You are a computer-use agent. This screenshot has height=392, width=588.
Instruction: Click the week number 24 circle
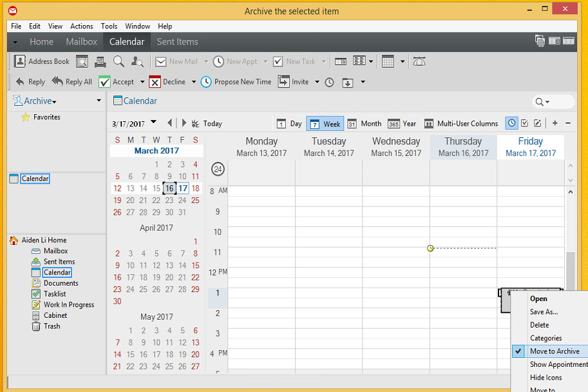click(x=218, y=170)
